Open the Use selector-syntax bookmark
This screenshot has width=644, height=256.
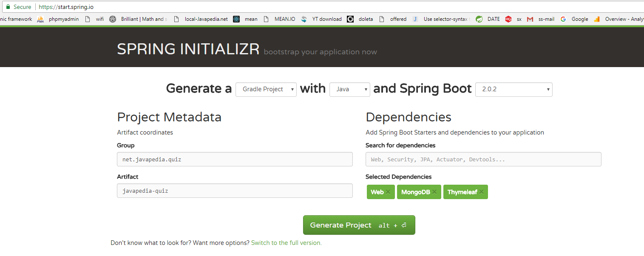tap(442, 19)
